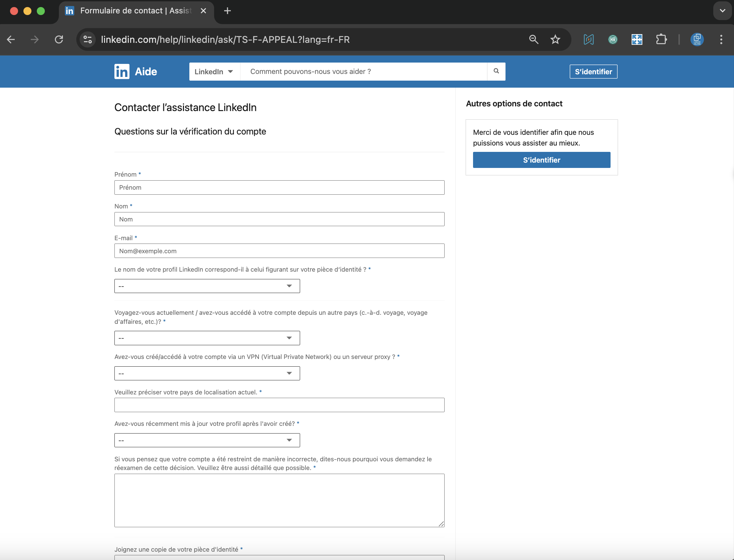Open the browser Extensions puzzle icon

coord(661,39)
